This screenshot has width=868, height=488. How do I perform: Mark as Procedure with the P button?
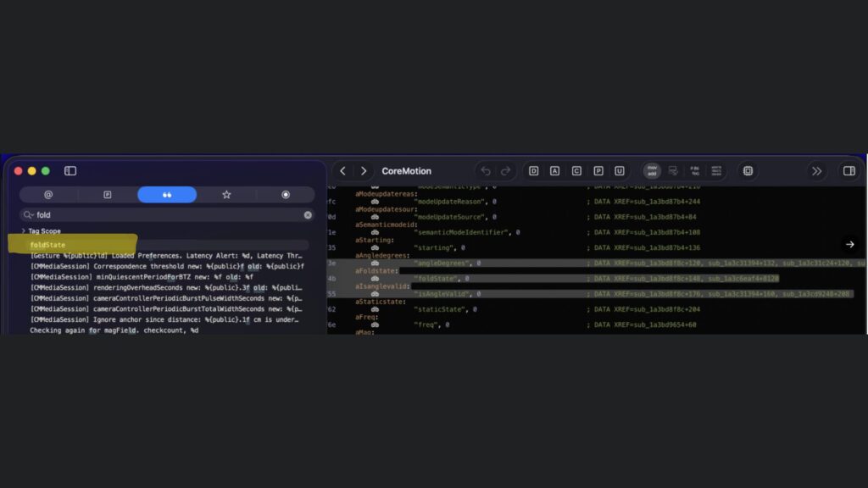(598, 171)
